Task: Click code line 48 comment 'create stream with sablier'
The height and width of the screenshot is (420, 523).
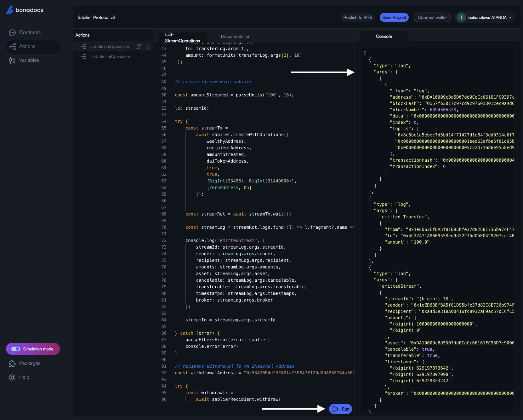Action: (213, 82)
